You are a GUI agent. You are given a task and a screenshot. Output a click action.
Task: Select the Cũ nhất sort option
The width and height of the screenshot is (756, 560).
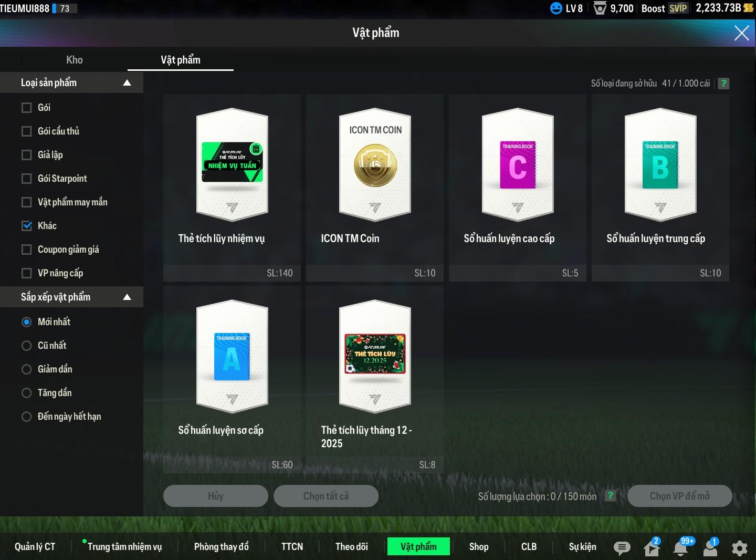[27, 346]
